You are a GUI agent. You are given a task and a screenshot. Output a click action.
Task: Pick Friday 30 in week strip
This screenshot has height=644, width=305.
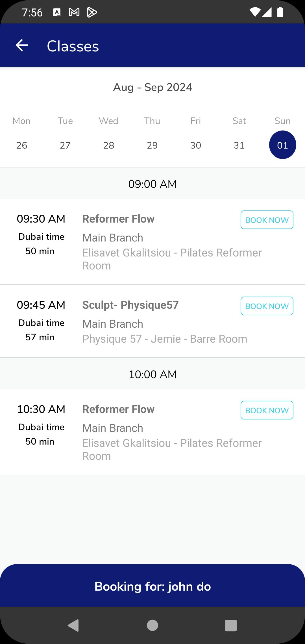click(x=196, y=145)
